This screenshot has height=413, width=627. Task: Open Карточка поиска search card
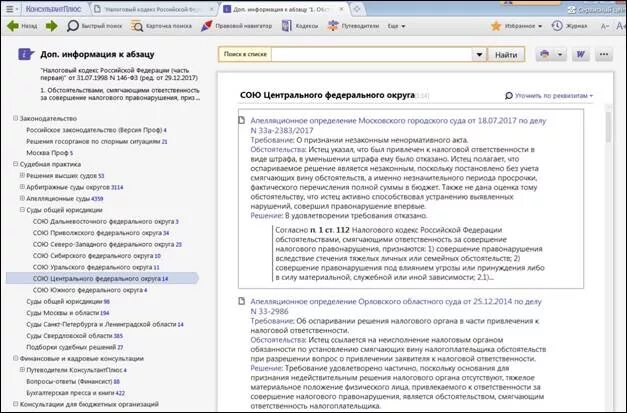[161, 26]
